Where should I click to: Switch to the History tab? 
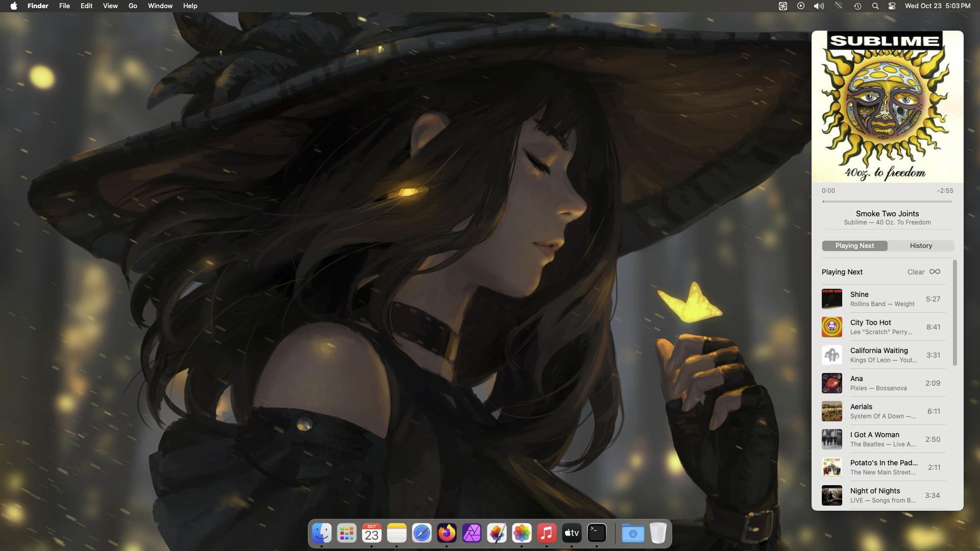pos(921,246)
